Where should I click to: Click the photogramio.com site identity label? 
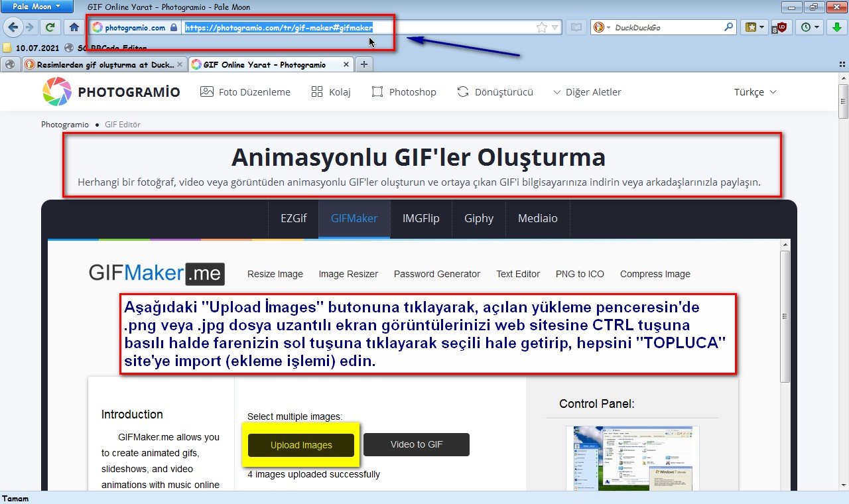click(x=135, y=28)
